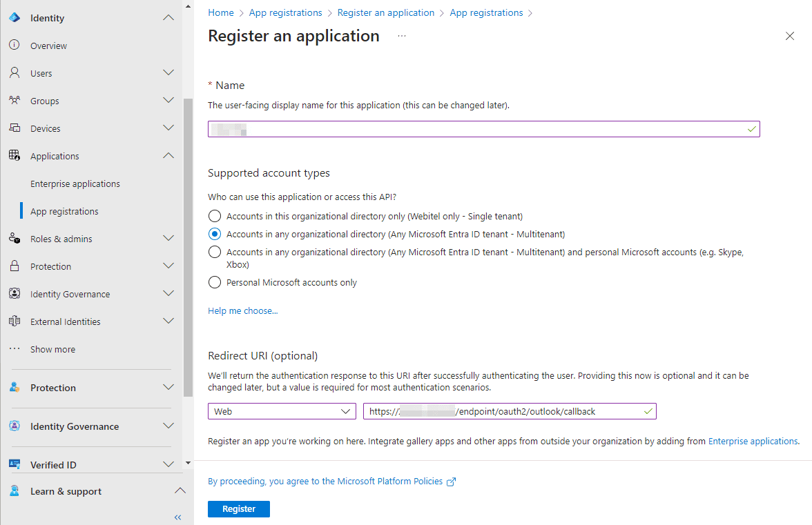Open first App registrations breadcrumb

coord(285,12)
